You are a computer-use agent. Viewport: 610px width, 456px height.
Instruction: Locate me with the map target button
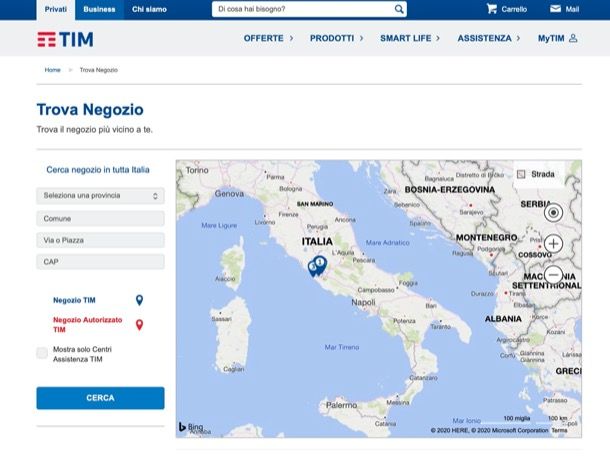(x=553, y=212)
